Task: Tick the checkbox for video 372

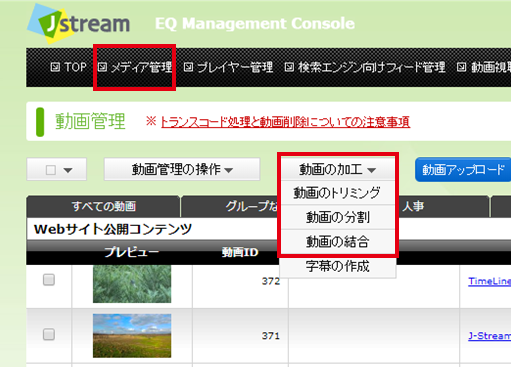Action: tap(49, 279)
